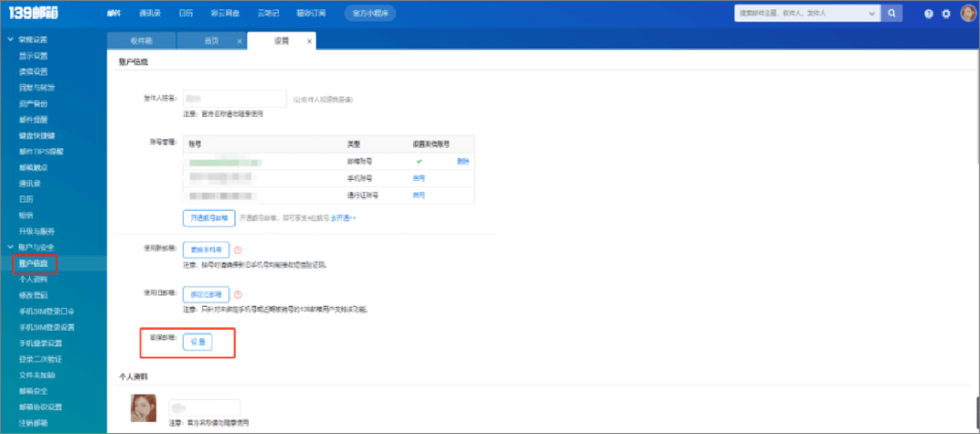Open the search box dropdown arrow
Screen dimensions: 980x434
(872, 14)
